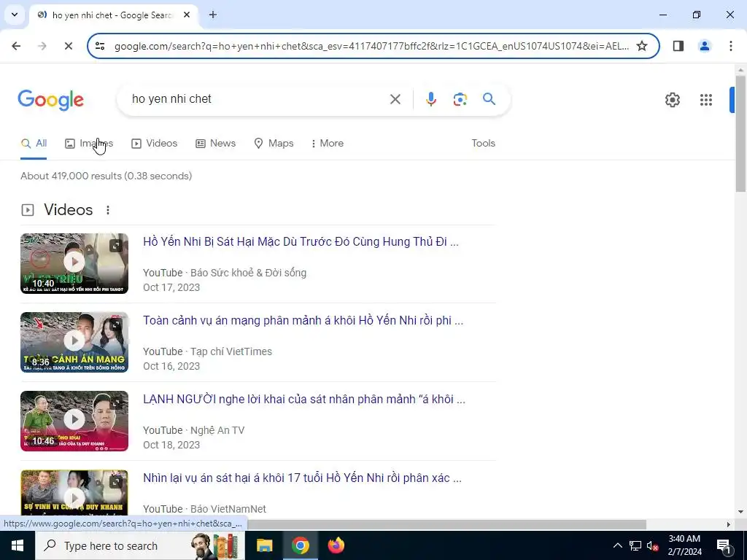The image size is (747, 560).
Task: Play the 10:46 Nghệ An TV thumbnail
Action: pyautogui.click(x=74, y=421)
